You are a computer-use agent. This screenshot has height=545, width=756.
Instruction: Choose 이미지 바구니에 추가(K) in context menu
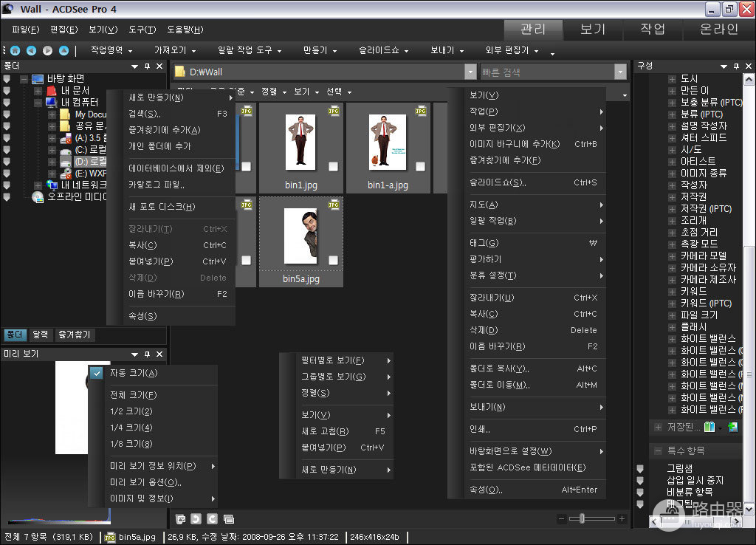coord(535,144)
